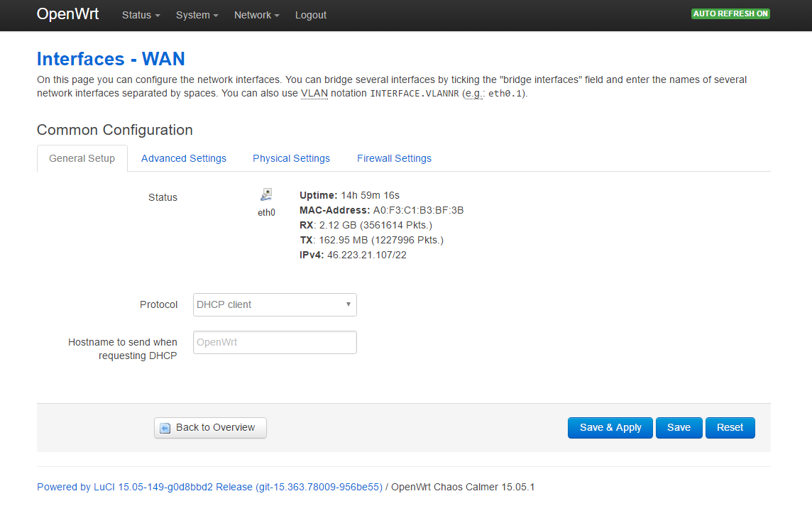Viewport: 812px width, 523px height.
Task: Click the e.g. abbreviation in description
Action: (474, 93)
